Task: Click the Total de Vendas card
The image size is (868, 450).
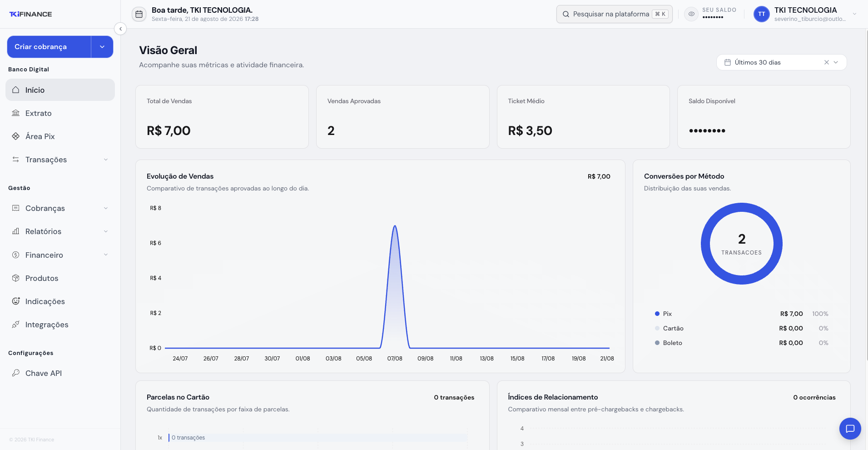Action: coord(222,117)
